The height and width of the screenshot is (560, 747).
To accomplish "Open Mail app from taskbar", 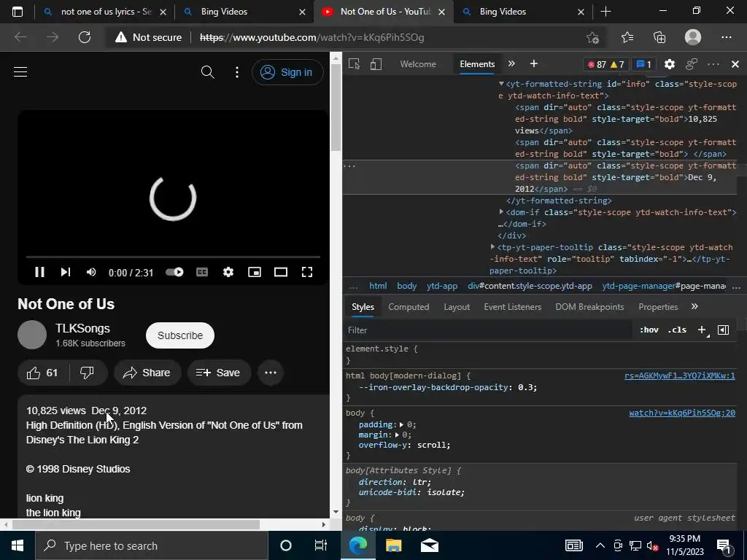I will tap(429, 545).
